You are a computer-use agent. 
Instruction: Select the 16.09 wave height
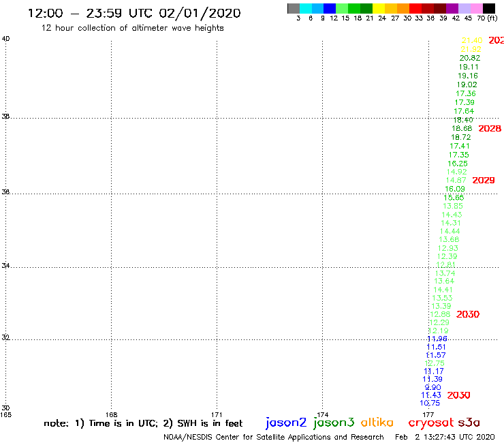click(455, 189)
